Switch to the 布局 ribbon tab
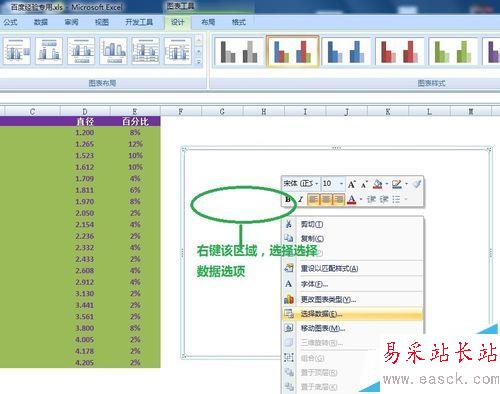 coord(208,22)
